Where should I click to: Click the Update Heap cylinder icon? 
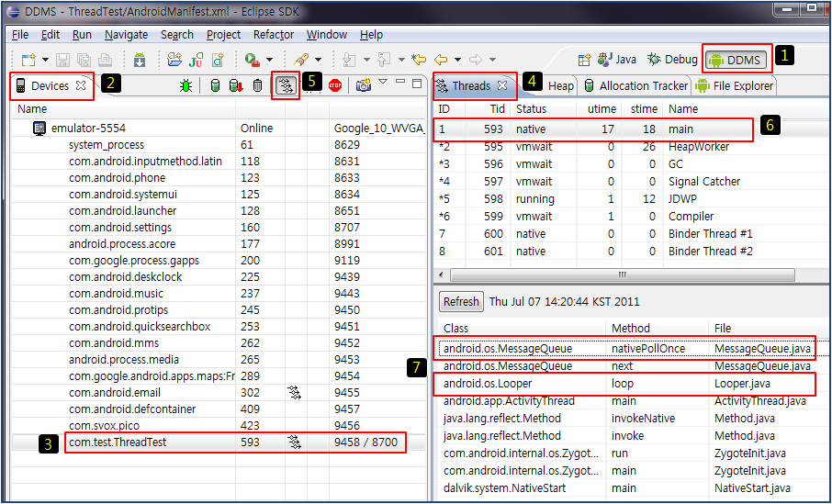pyautogui.click(x=215, y=85)
